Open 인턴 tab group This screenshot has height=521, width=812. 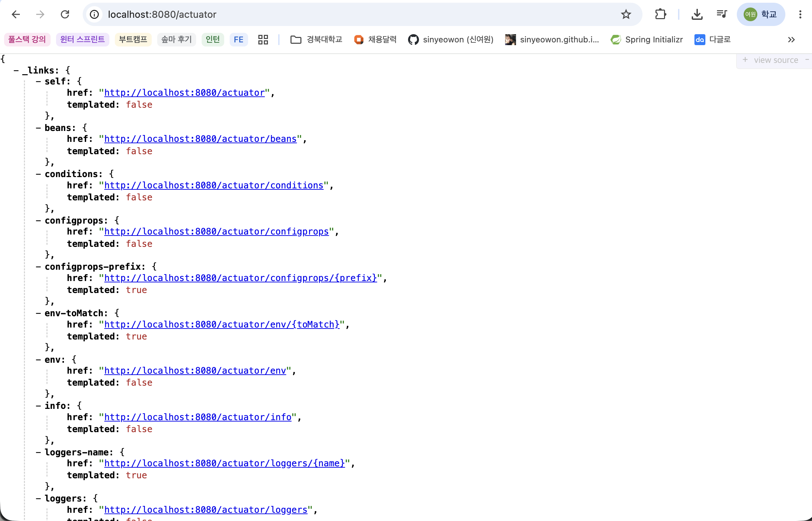[x=213, y=40]
